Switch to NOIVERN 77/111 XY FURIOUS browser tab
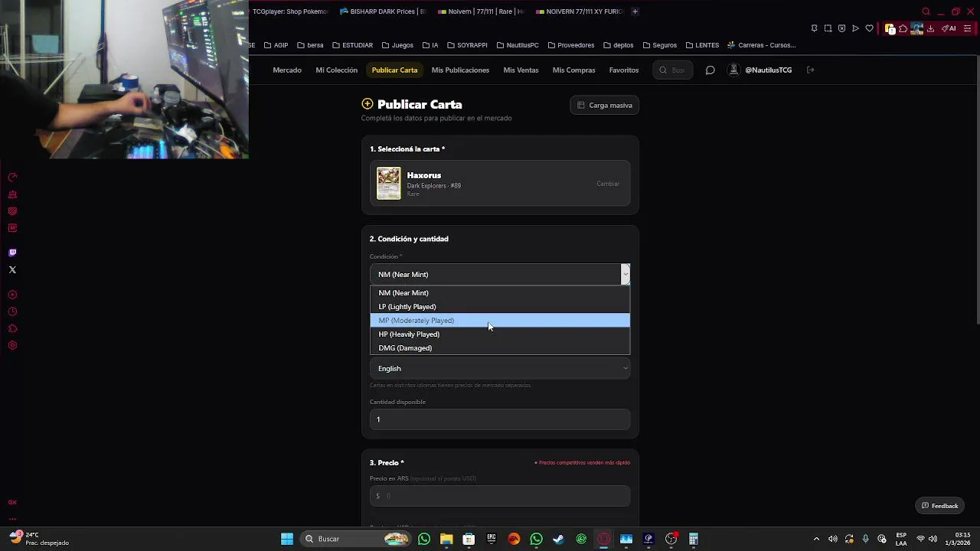Image resolution: width=980 pixels, height=551 pixels. pyautogui.click(x=580, y=11)
